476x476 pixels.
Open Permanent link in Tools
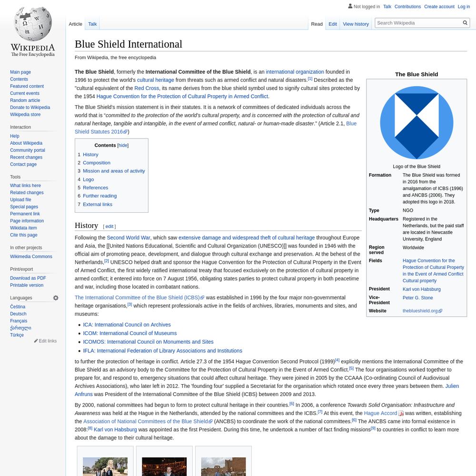pos(25,214)
